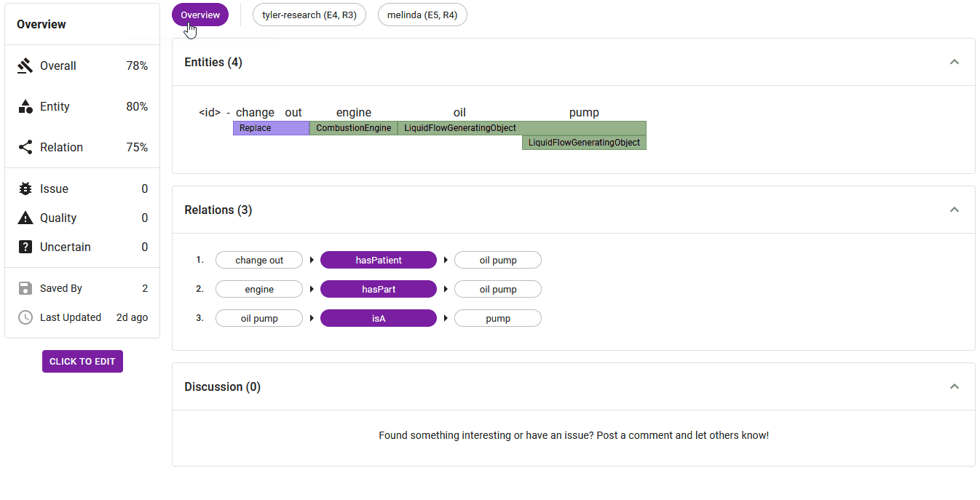Image resolution: width=980 pixels, height=500 pixels.
Task: Collapse the Discussion section
Action: (955, 387)
